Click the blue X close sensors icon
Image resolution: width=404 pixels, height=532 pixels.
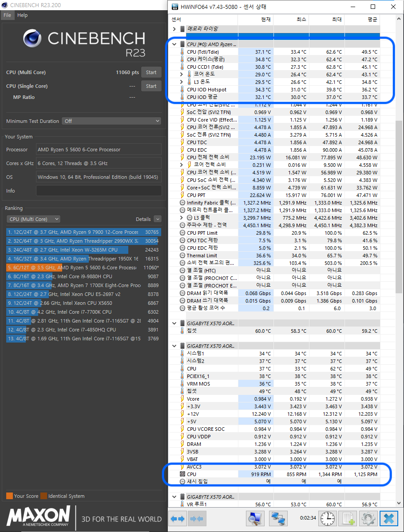coord(388,519)
